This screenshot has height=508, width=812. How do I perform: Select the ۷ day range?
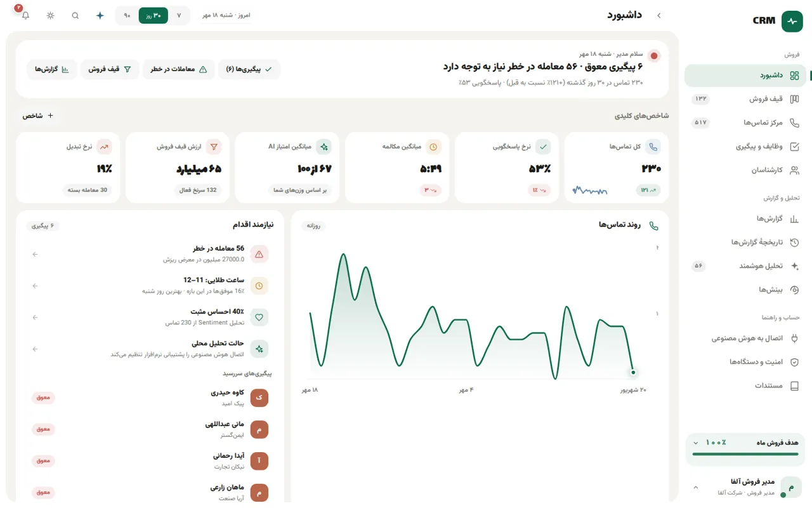pyautogui.click(x=179, y=15)
